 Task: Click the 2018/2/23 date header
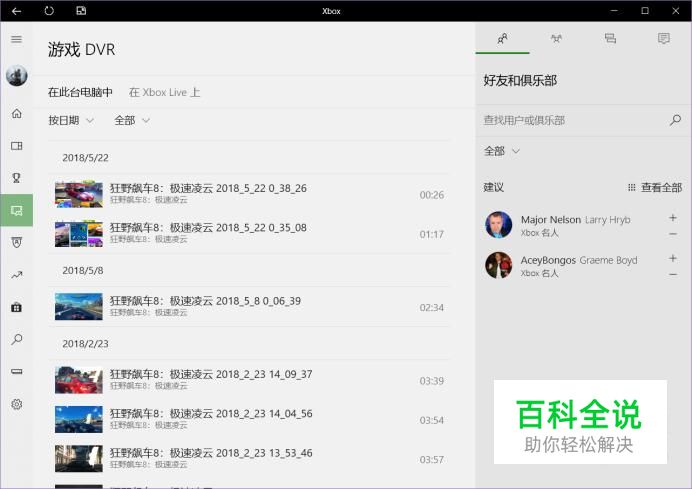point(85,344)
